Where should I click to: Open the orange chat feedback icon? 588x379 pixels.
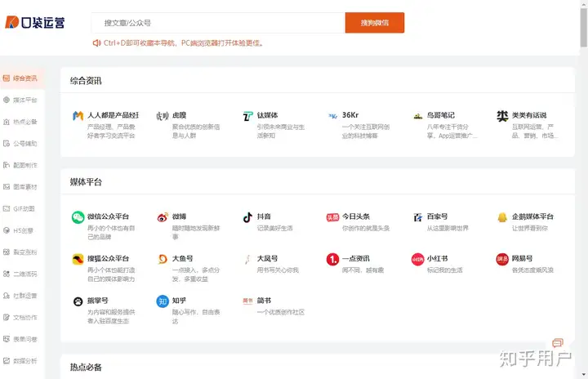558,342
